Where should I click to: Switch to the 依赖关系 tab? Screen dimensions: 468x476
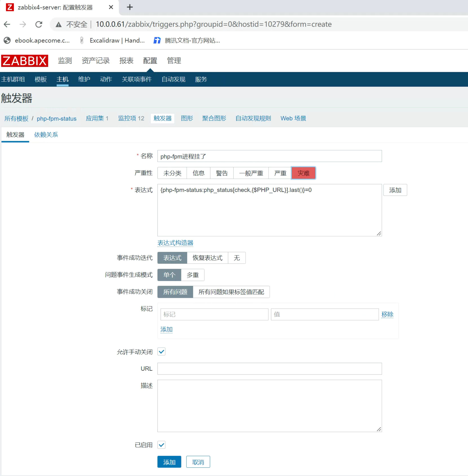46,135
